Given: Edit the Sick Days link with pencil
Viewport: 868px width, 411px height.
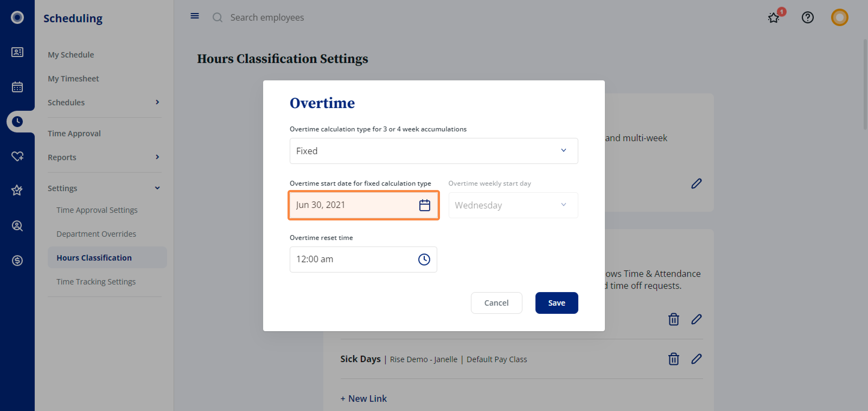Looking at the screenshot, I should click(696, 359).
